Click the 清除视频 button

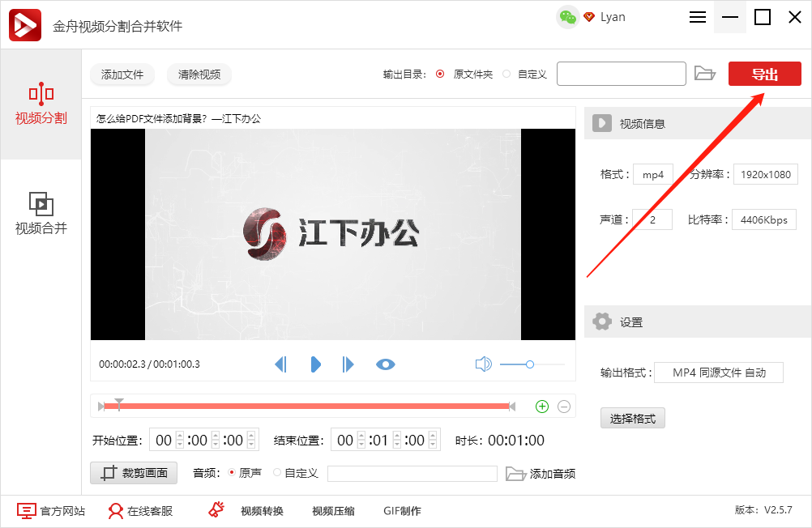(x=199, y=75)
